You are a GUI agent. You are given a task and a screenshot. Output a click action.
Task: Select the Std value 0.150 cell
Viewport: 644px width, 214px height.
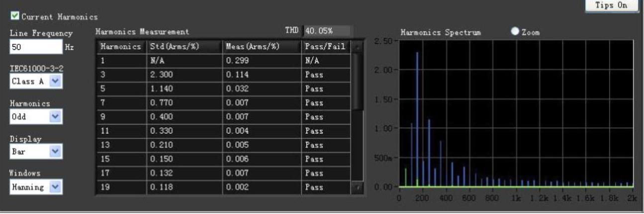pos(184,160)
